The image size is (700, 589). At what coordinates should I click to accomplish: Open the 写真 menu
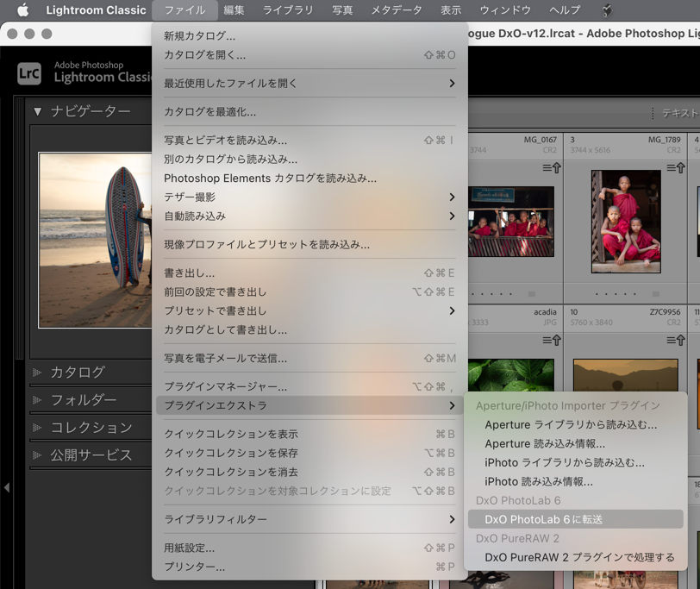(342, 9)
